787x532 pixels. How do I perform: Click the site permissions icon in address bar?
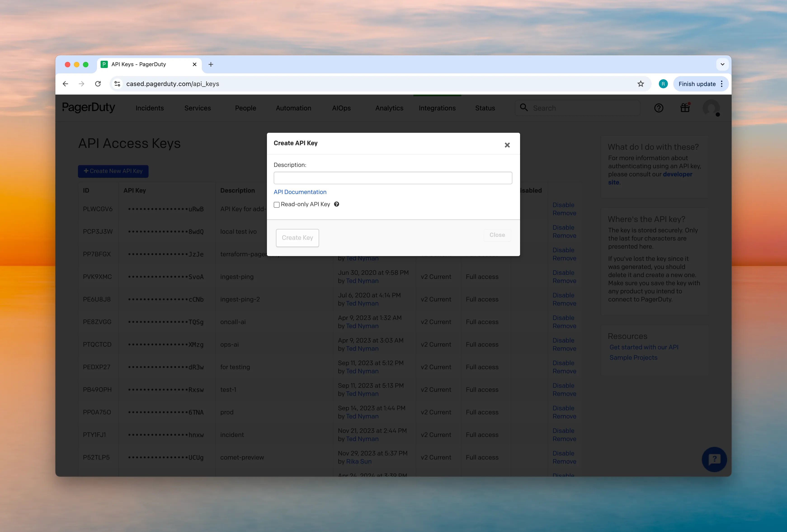[x=117, y=84]
